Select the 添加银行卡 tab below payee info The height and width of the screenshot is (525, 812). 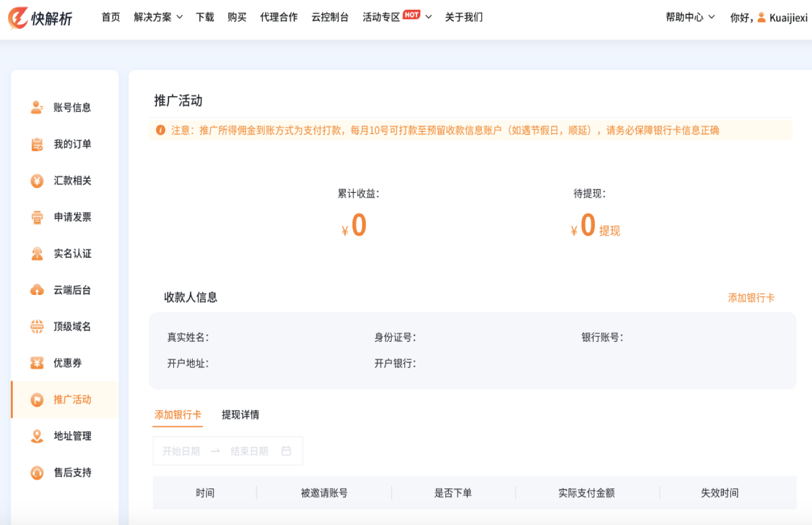[x=178, y=415]
